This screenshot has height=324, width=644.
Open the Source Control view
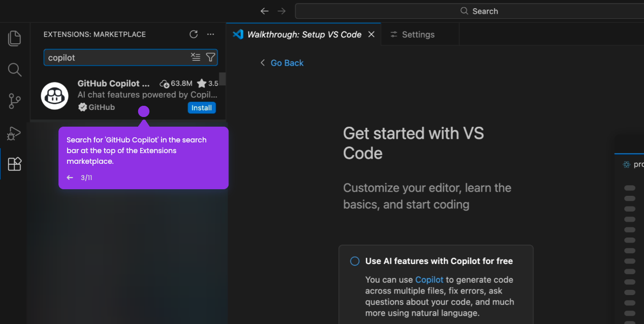pyautogui.click(x=15, y=101)
